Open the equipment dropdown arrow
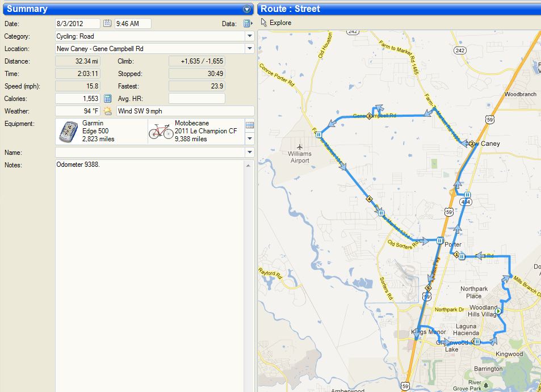The height and width of the screenshot is (392, 541). (x=249, y=138)
